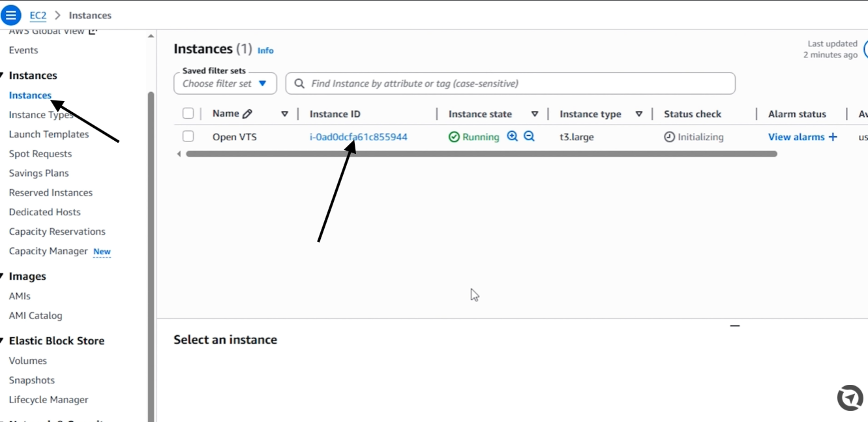Click the Name column sort arrow
This screenshot has width=868, height=422.
pos(284,114)
